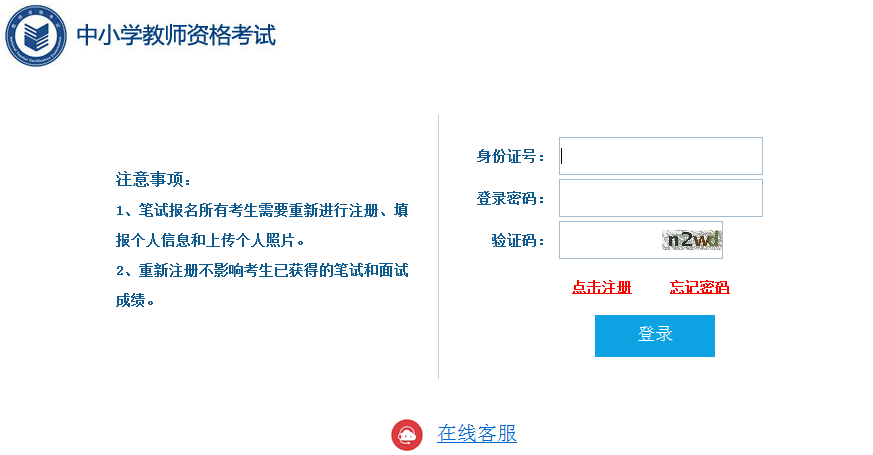Open the 忘记密码 link

699,287
